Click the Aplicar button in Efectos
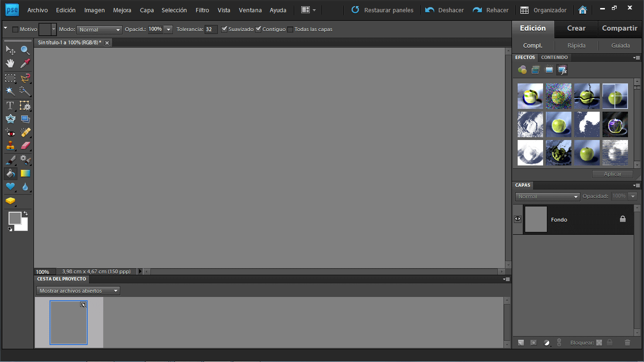 coord(613,174)
